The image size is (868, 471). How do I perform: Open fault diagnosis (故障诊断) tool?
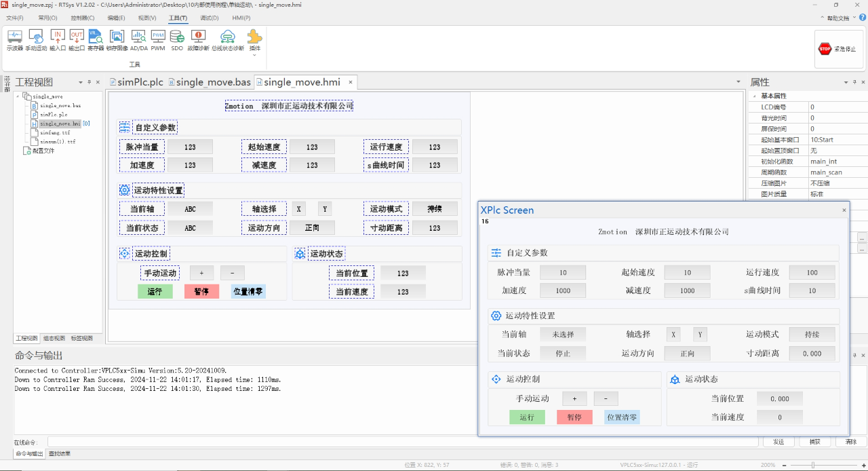pos(198,40)
